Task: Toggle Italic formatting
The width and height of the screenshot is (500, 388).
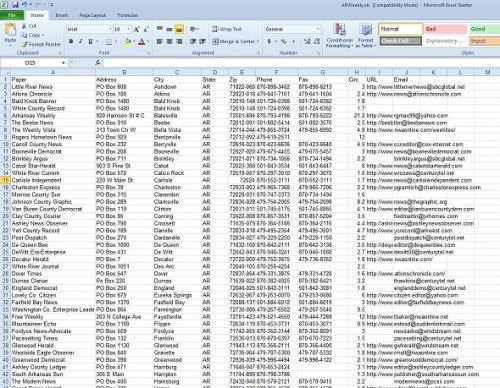Action: [80, 41]
